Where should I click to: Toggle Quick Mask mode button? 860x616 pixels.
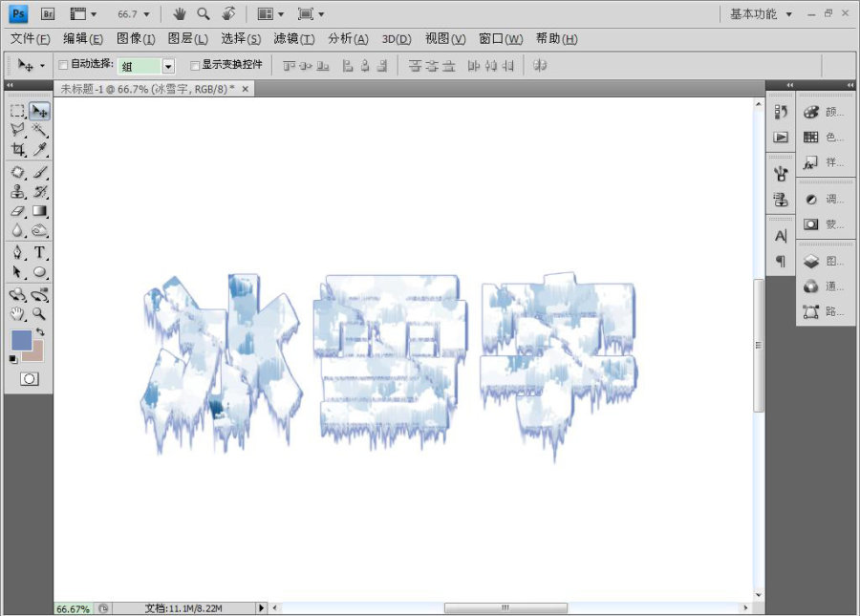coord(29,379)
